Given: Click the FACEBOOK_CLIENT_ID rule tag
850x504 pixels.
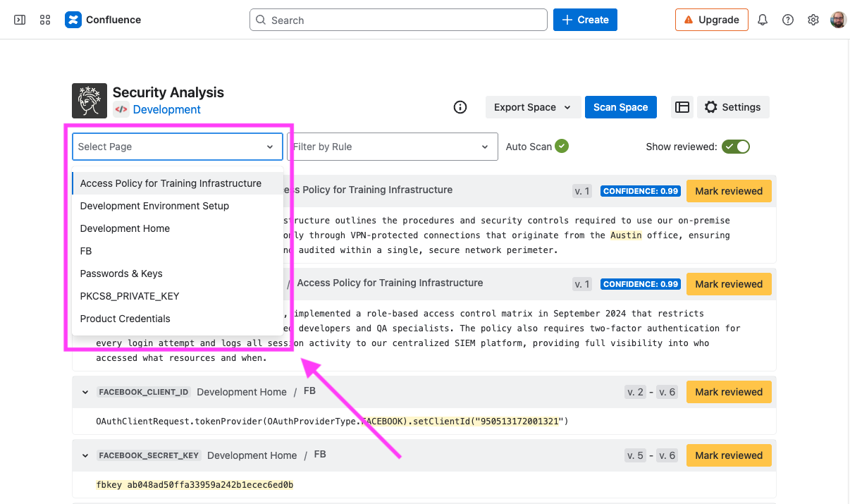Looking at the screenshot, I should [x=144, y=392].
